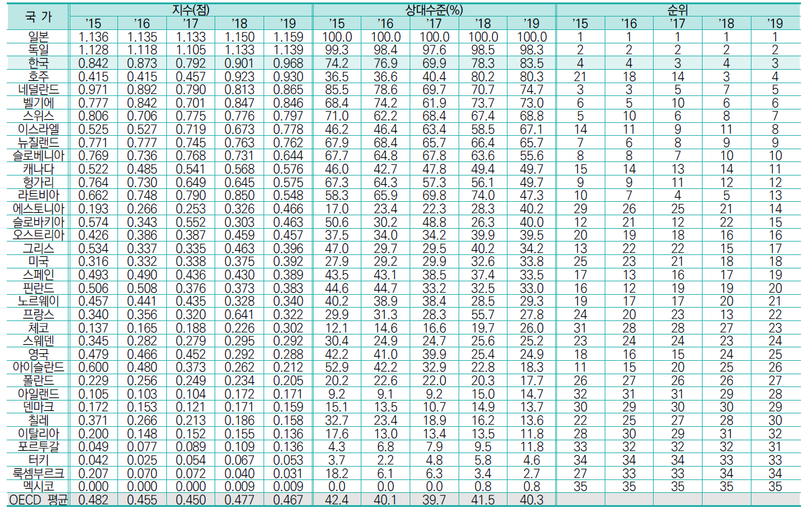The image size is (812, 510).
Task: Click the highlighted 한국 country cell
Action: tap(37, 62)
